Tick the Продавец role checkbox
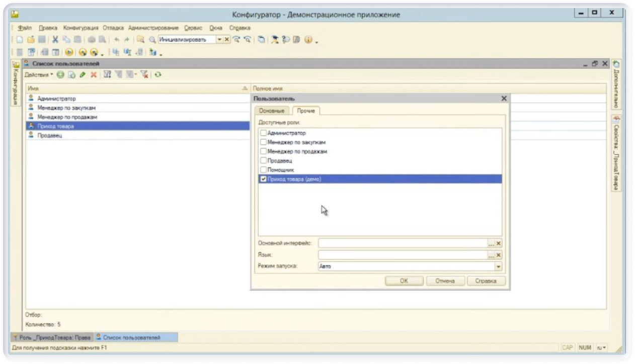Screen dimensions: 635x364 (x=263, y=161)
